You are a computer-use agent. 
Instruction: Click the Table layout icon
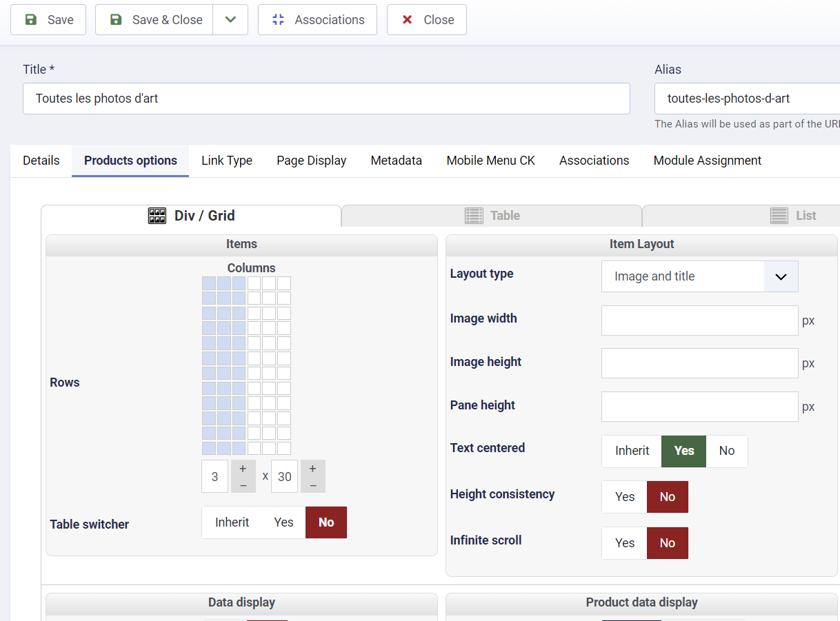[x=474, y=216]
